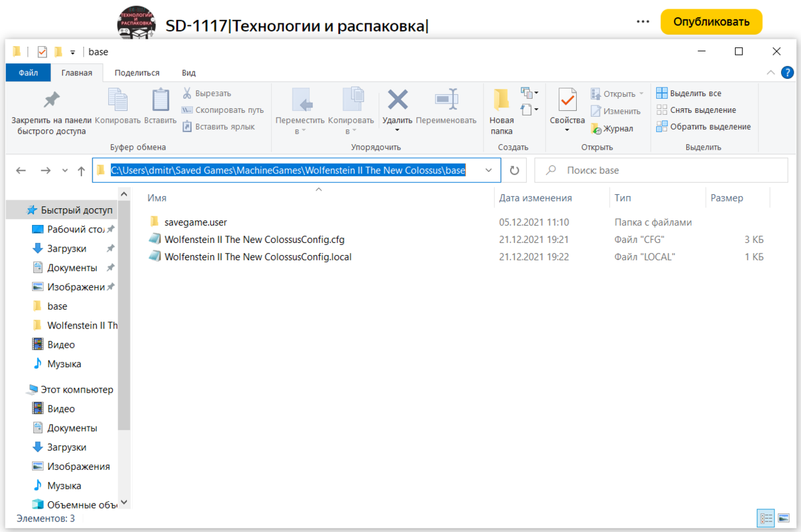Screen dimensions: 801x532
Task: Collapse the ribbon with chevron
Action: [771, 73]
